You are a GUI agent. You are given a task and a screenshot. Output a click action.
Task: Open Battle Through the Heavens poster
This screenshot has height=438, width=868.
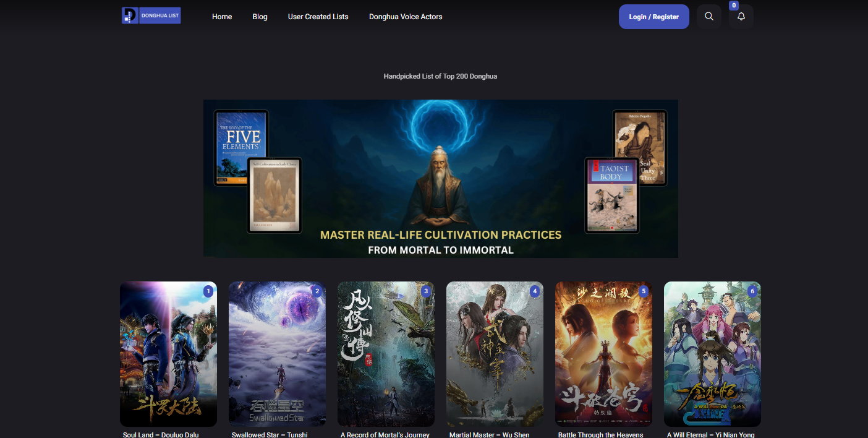pos(603,354)
